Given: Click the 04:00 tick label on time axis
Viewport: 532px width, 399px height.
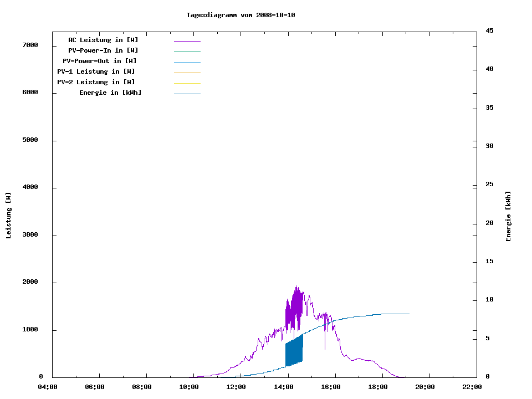Looking at the screenshot, I should (48, 387).
